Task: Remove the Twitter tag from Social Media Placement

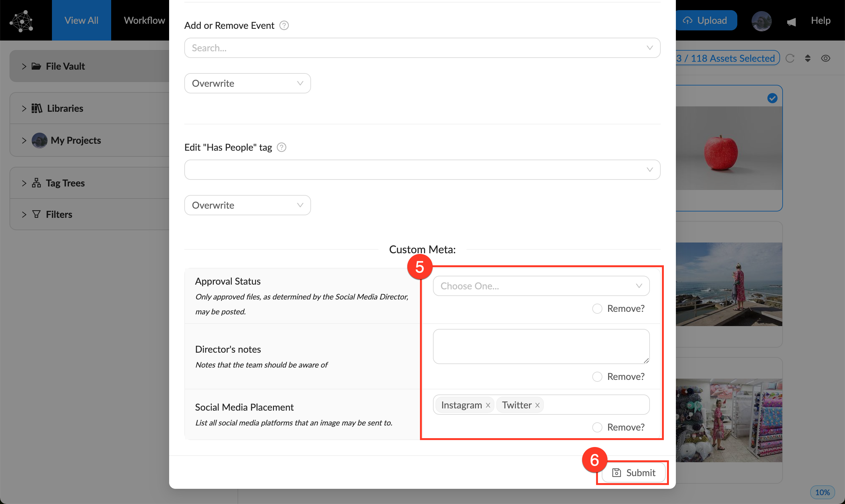Action: coord(537,405)
